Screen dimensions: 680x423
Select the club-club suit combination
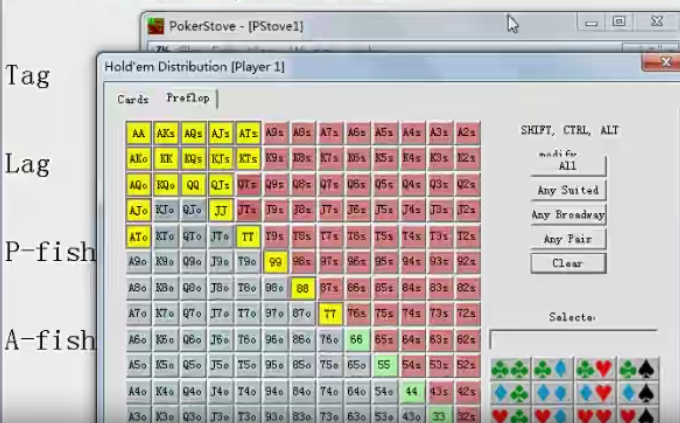point(510,369)
